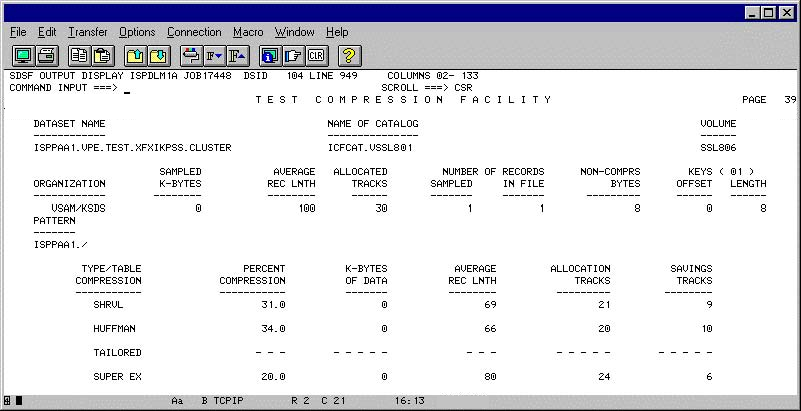Open the Edit menu

coord(47,32)
